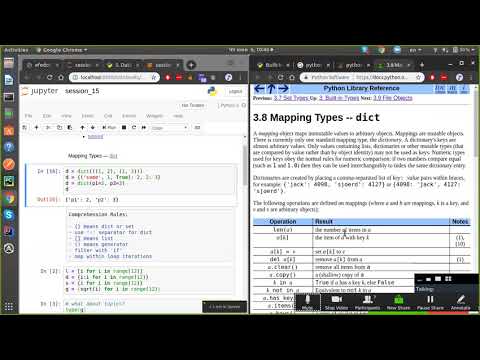Follow the '3.9 File Objects' link
Viewport: 480px width, 360px height.
click(393, 98)
